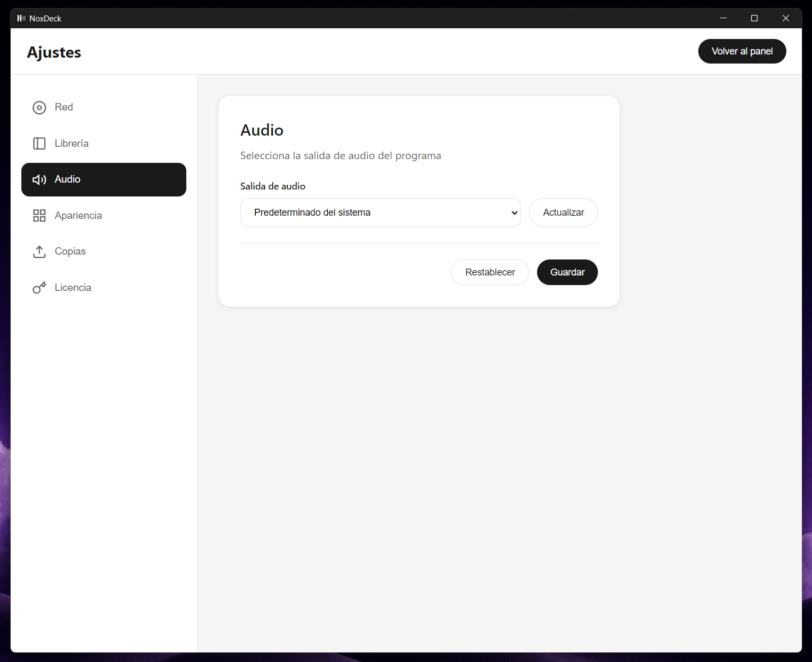Image resolution: width=812 pixels, height=662 pixels.
Task: Click the NoxDeck logo in title bar
Action: pos(21,18)
